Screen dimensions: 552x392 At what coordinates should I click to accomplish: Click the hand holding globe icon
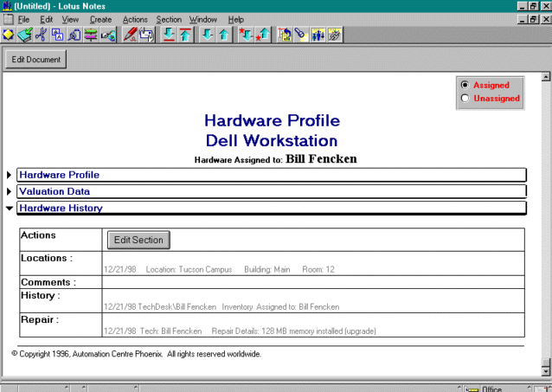click(x=108, y=35)
